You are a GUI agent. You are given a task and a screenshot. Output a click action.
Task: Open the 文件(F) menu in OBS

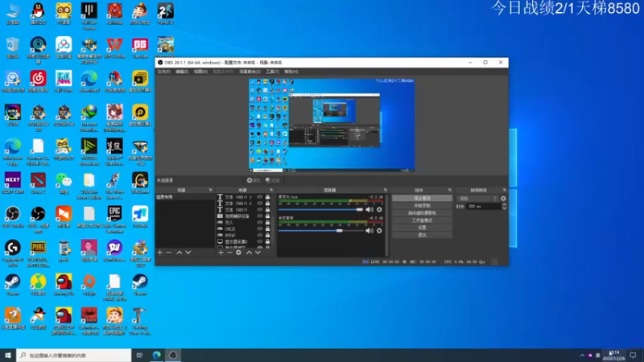[x=163, y=72]
